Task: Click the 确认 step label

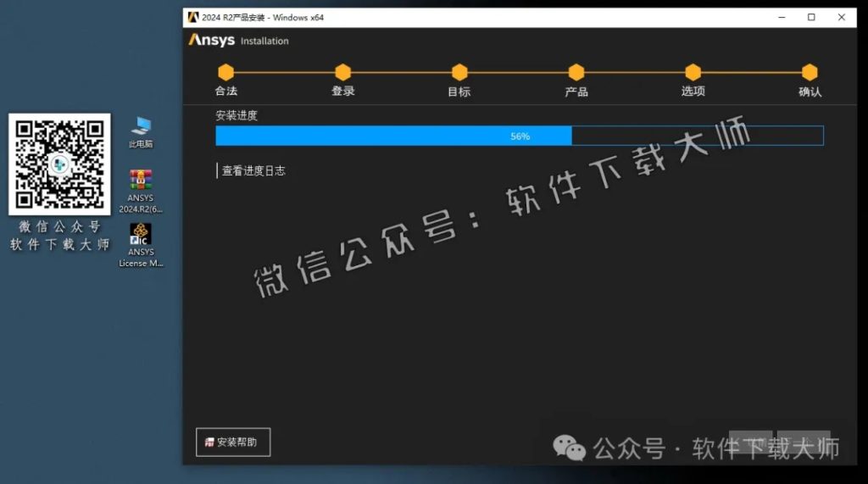Action: point(810,92)
